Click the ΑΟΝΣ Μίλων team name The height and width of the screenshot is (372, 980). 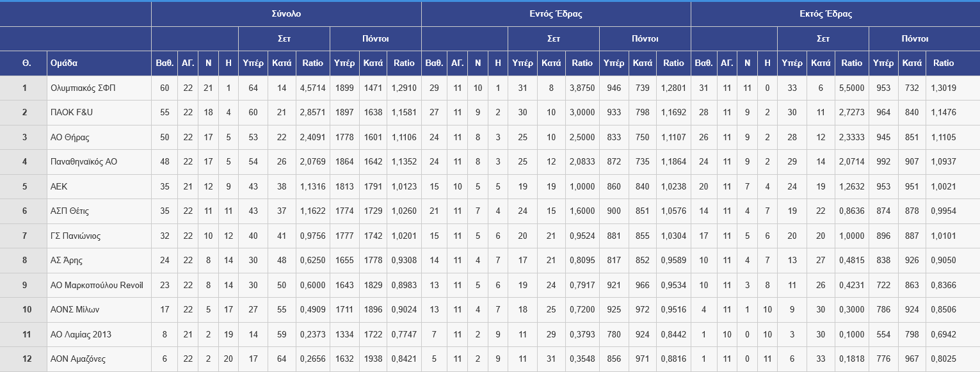point(74,310)
